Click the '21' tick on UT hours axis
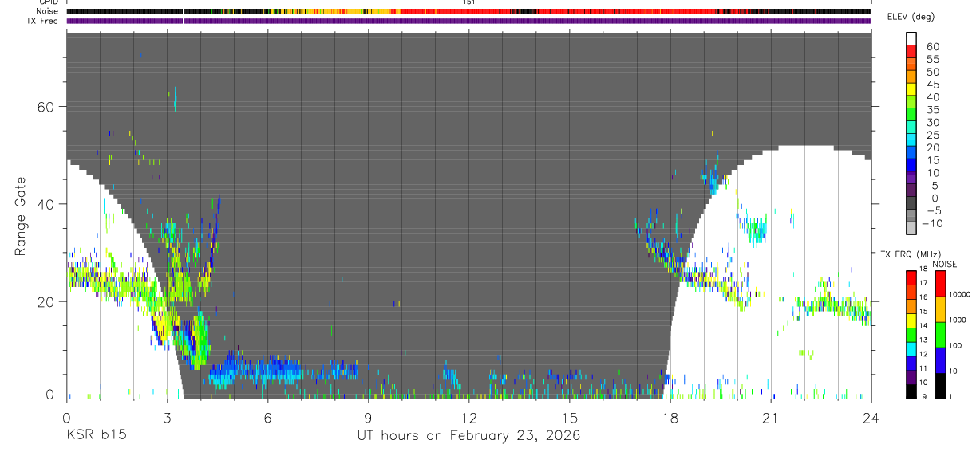This screenshot has width=980, height=452. tap(771, 418)
